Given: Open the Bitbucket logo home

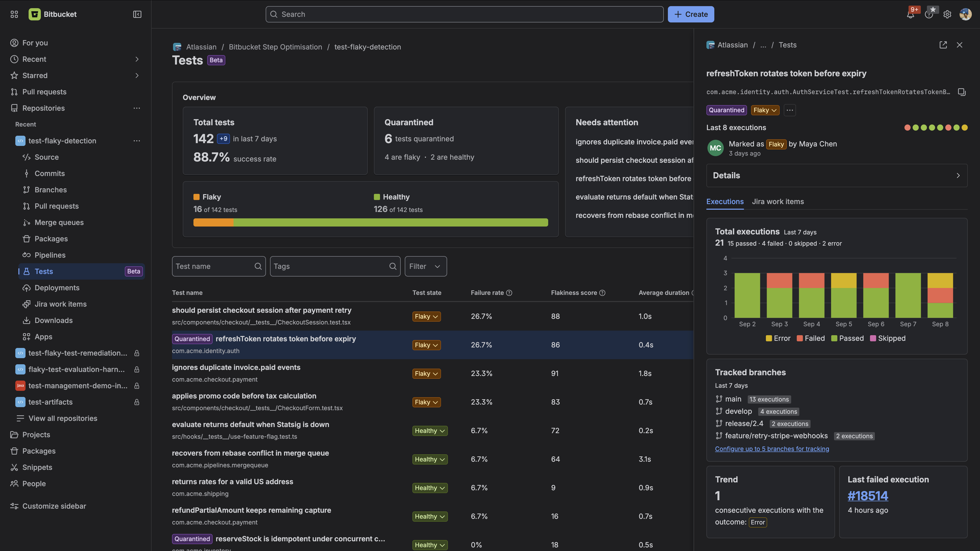Looking at the screenshot, I should coord(53,14).
